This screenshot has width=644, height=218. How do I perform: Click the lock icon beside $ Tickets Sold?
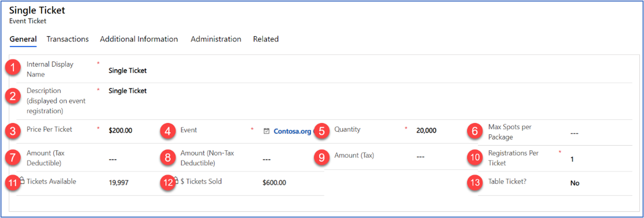pos(176,181)
